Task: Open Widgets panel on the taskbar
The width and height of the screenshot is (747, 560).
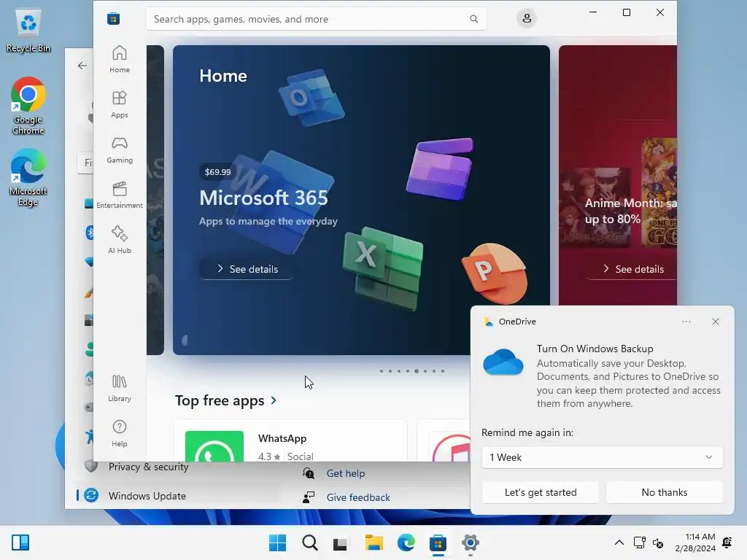Action: [20, 542]
